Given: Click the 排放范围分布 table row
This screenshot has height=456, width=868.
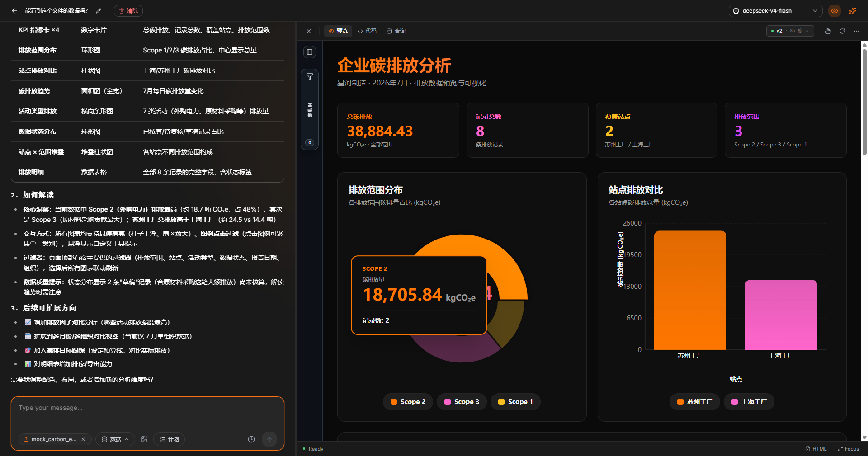Looking at the screenshot, I should coord(147,50).
